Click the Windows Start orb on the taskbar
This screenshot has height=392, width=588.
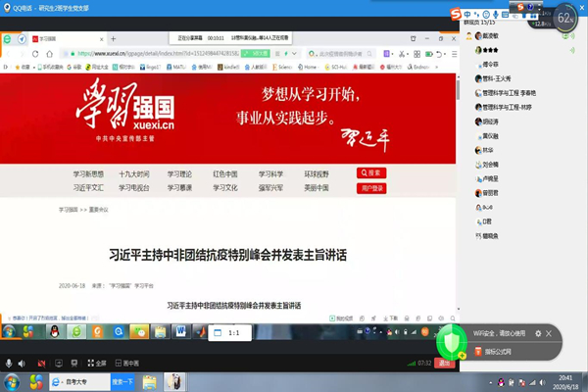click(11, 382)
